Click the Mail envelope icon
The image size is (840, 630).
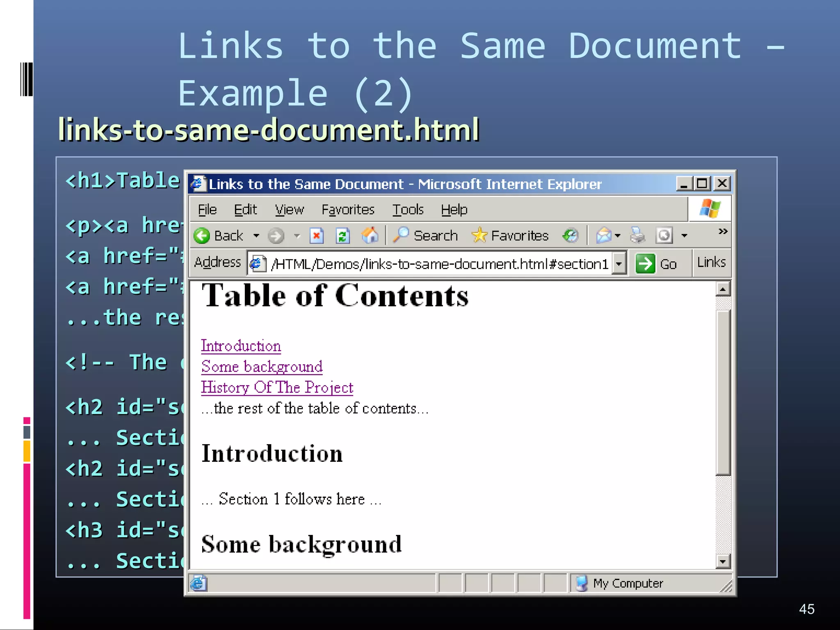click(604, 235)
